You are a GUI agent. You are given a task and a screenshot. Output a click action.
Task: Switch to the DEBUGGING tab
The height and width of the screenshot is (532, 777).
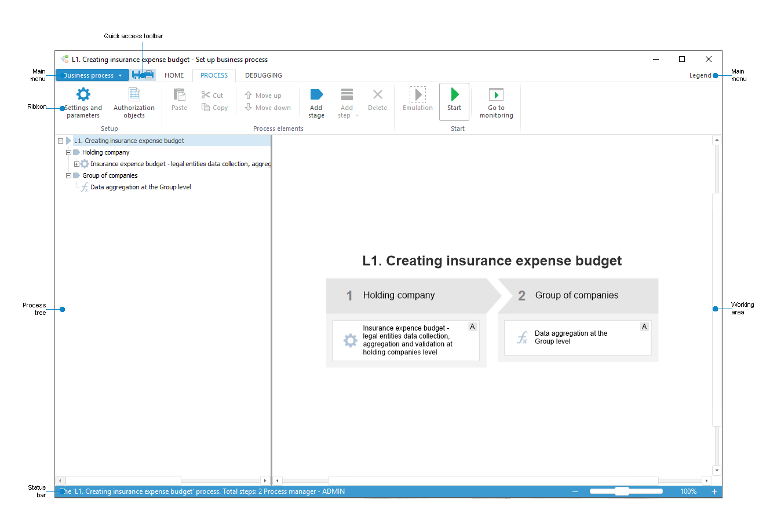click(264, 75)
